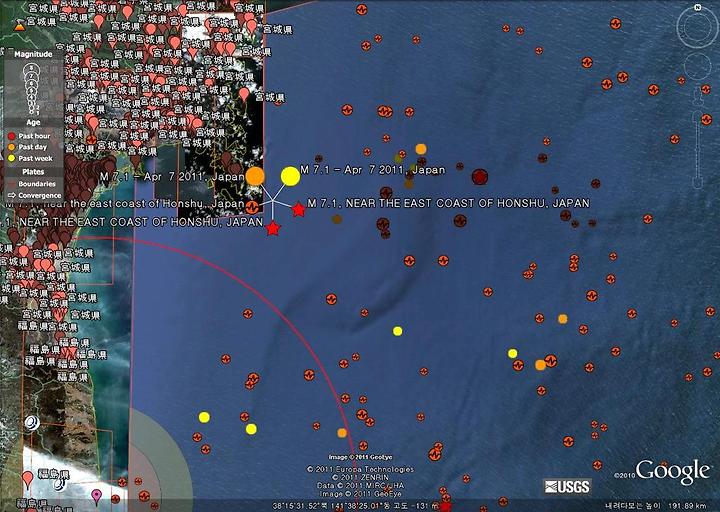Screen dimensions: 720x512
Task: Click the magenta pin at the bottom-left coast
Action: pyautogui.click(x=96, y=496)
